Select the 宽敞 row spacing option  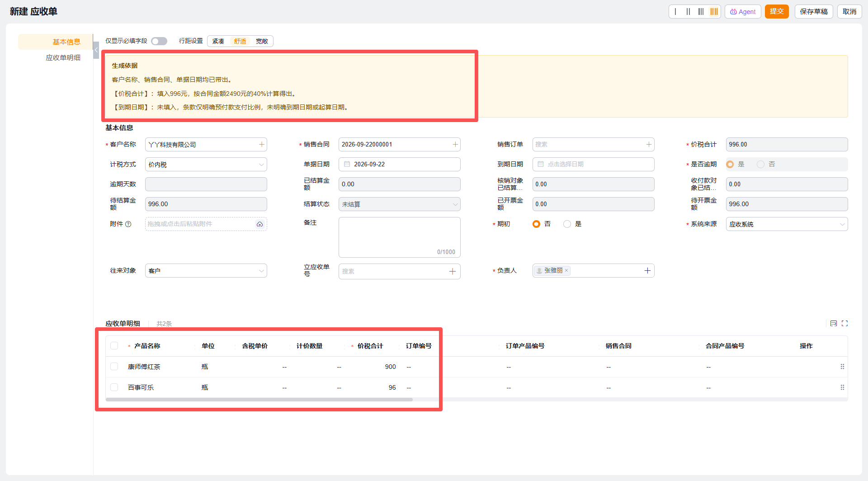coord(262,41)
